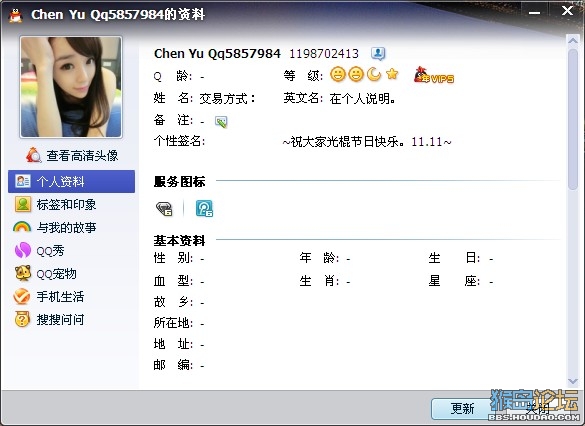
Task: View HD avatar via 查看高清头像 link
Action: click(72, 155)
